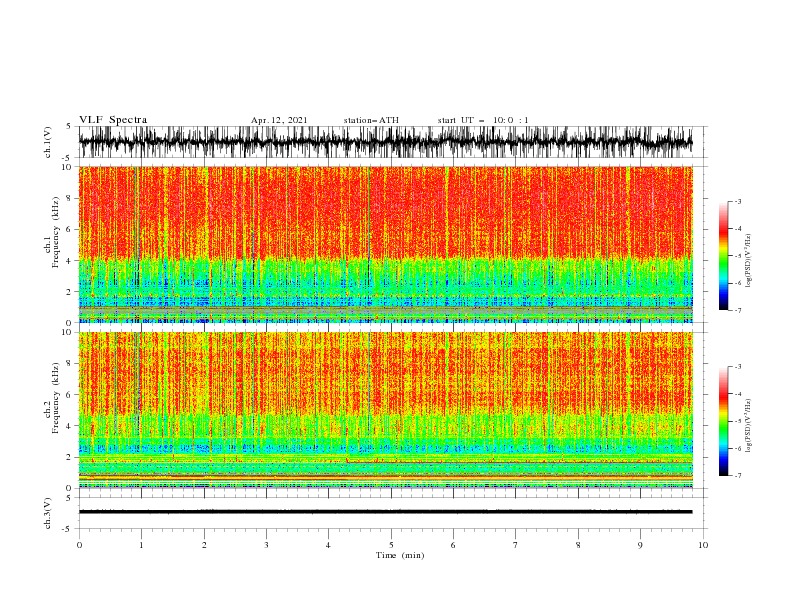Click the ch.1 voltage waveform trace
Screen dimensions: 792x612
(385, 142)
